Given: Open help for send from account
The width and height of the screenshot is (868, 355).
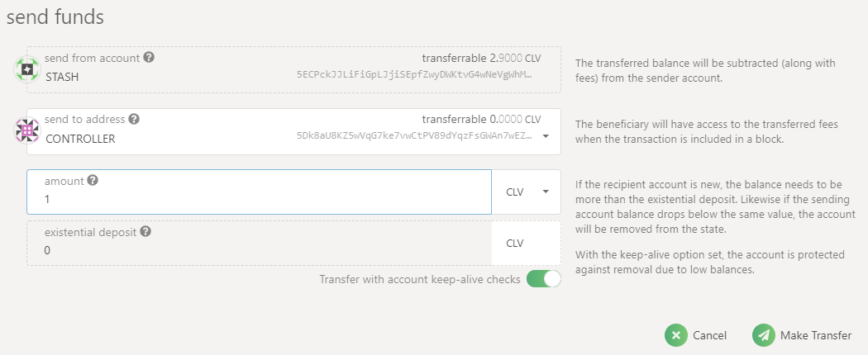Looking at the screenshot, I should click(x=149, y=58).
